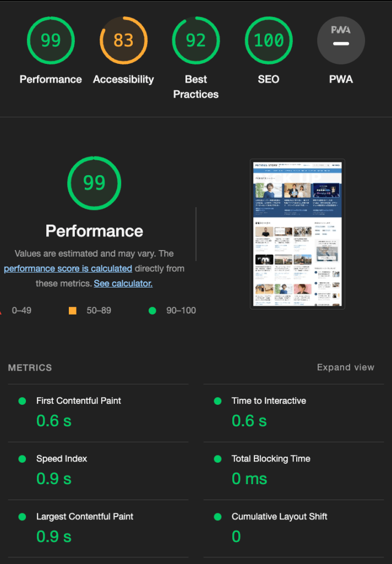Expand the Speed Index metric row

62,459
